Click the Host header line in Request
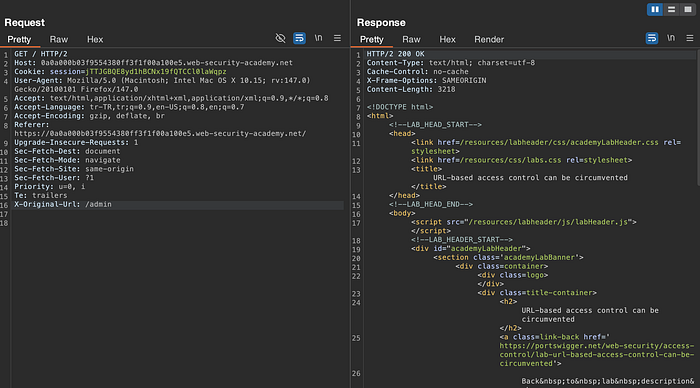 (153, 63)
